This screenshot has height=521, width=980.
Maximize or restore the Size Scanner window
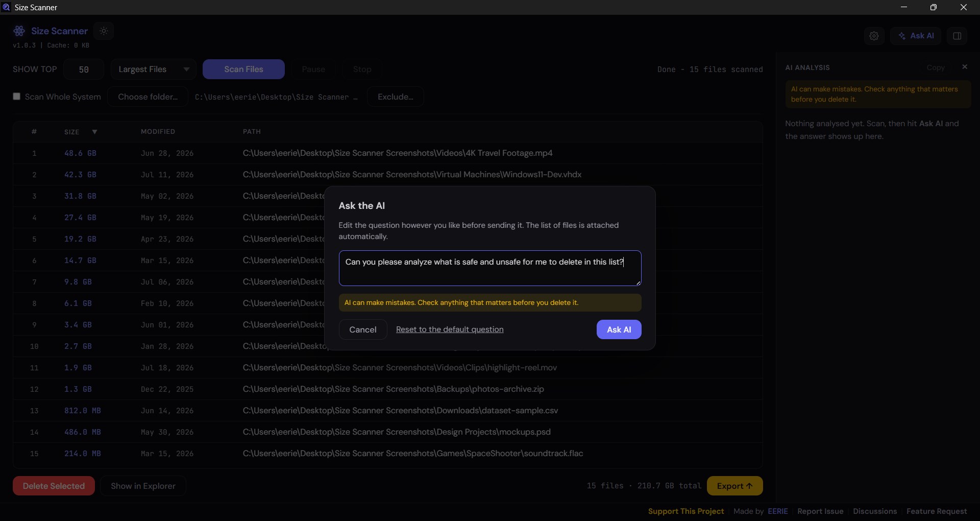[934, 7]
